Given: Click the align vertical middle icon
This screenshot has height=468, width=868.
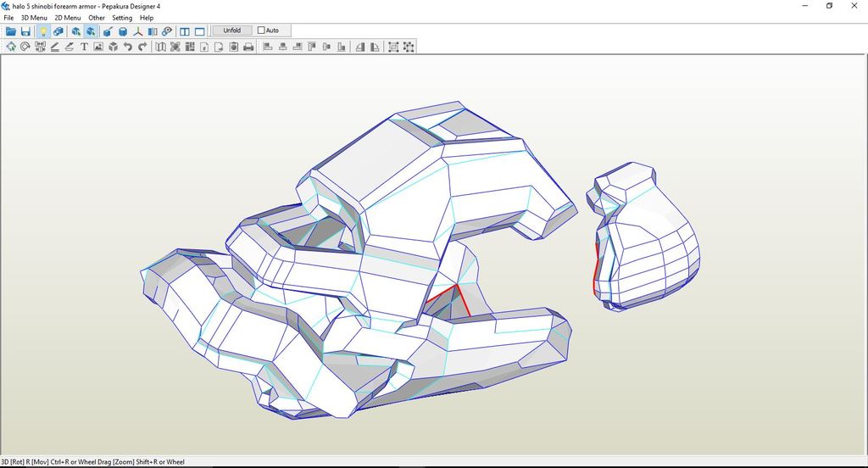Looking at the screenshot, I should [326, 47].
